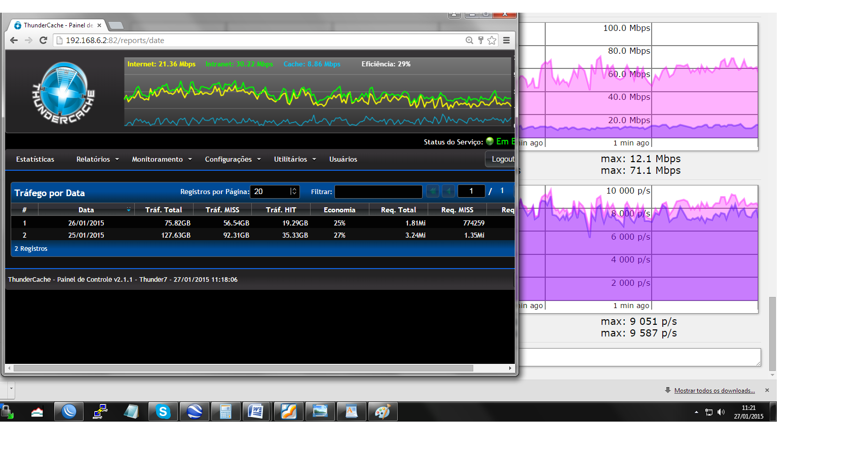Click the Mostrar todos os downloads link
Screen dimensions: 868x451
click(714, 391)
